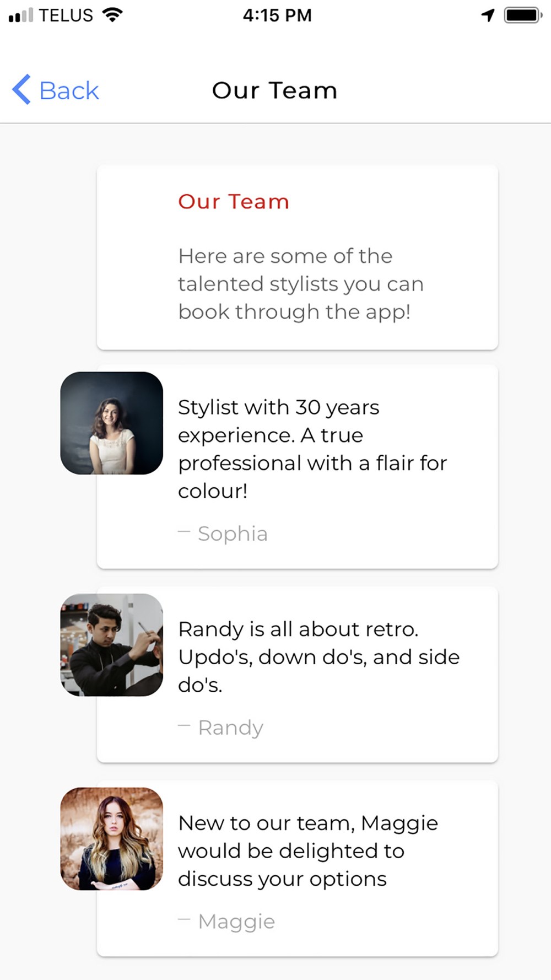Screen dimensions: 551x980
Task: Tap the battery indicator icon
Action: (x=523, y=15)
